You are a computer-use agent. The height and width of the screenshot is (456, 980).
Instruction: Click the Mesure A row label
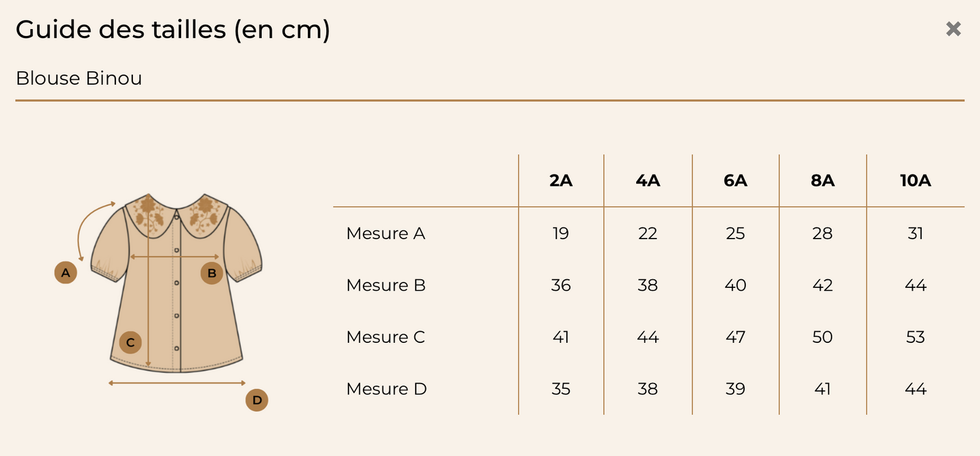(x=385, y=234)
